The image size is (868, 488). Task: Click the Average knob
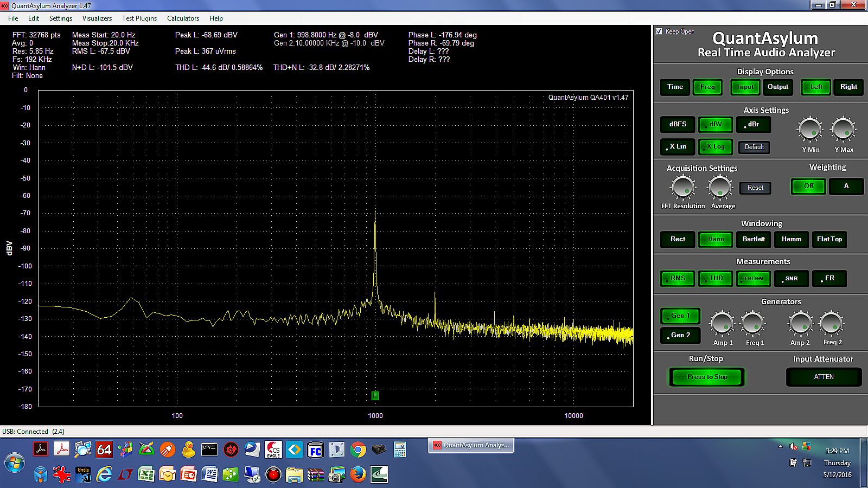[720, 188]
